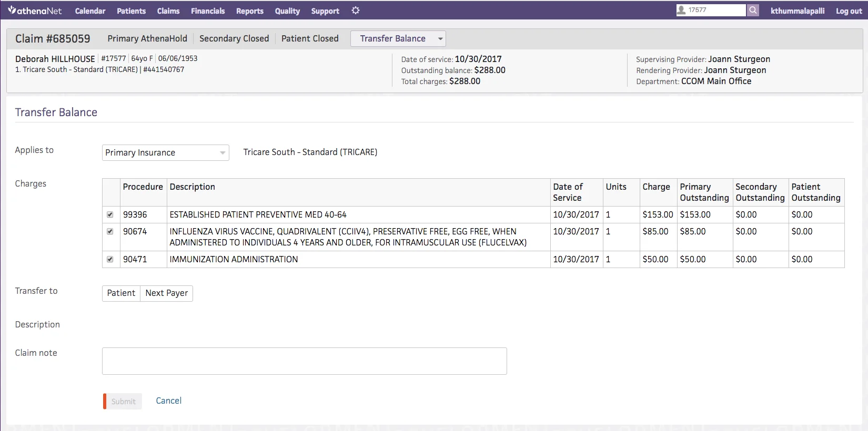Click the Secondary Outstanding column header
Viewport: 868px width, 431px height.
760,192
